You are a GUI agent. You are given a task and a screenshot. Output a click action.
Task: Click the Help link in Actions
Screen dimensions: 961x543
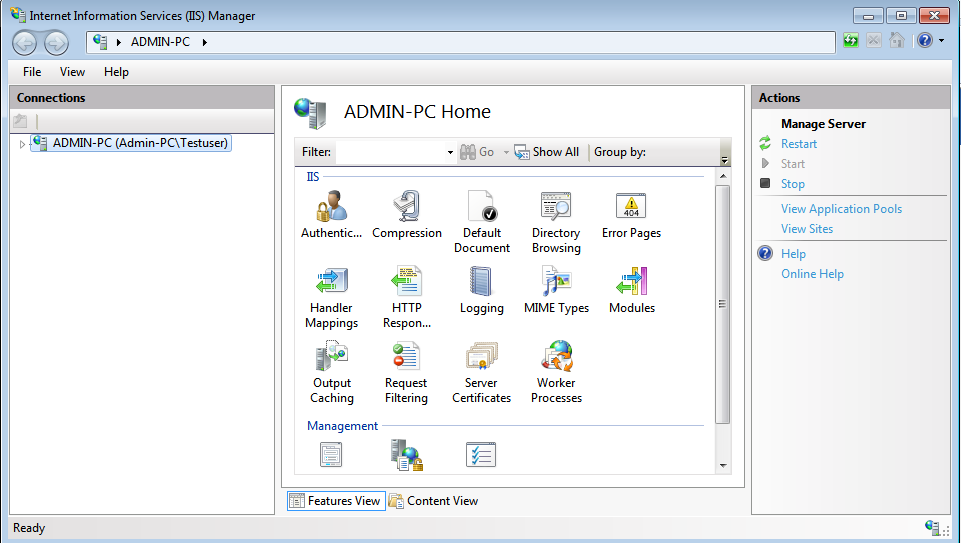click(x=793, y=254)
